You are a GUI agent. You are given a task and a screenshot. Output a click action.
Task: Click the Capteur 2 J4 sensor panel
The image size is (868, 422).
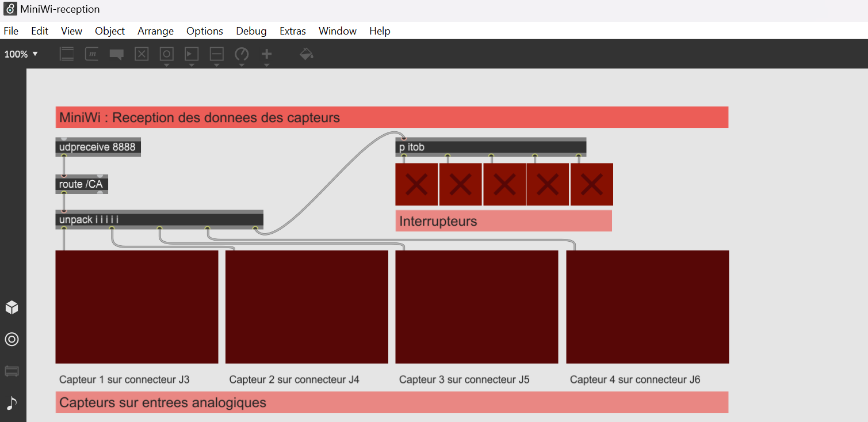pos(307,307)
